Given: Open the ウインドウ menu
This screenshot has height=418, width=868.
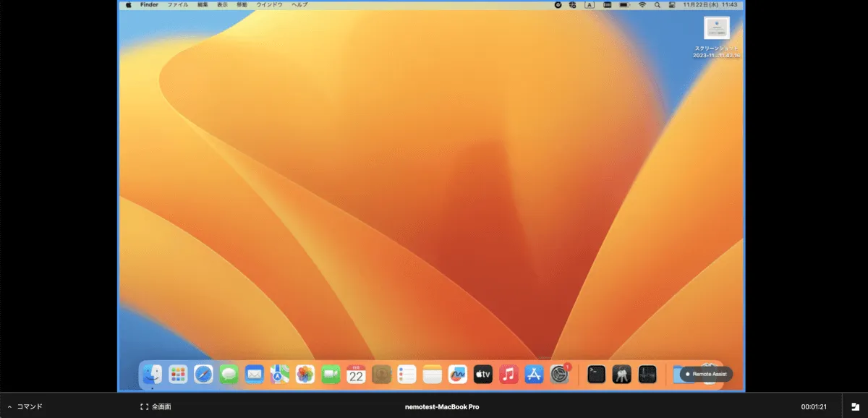Looking at the screenshot, I should point(270,4).
